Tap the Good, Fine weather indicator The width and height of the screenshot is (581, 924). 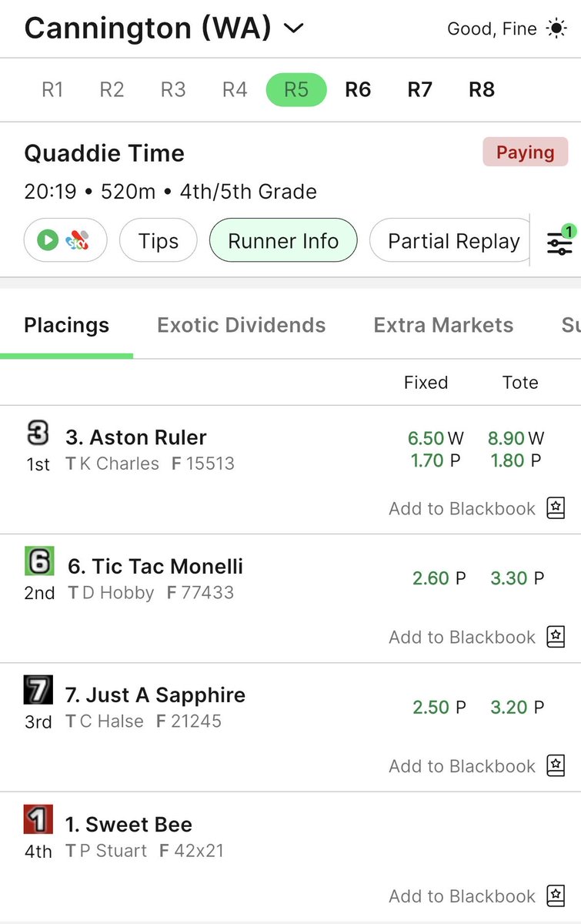pyautogui.click(x=507, y=29)
